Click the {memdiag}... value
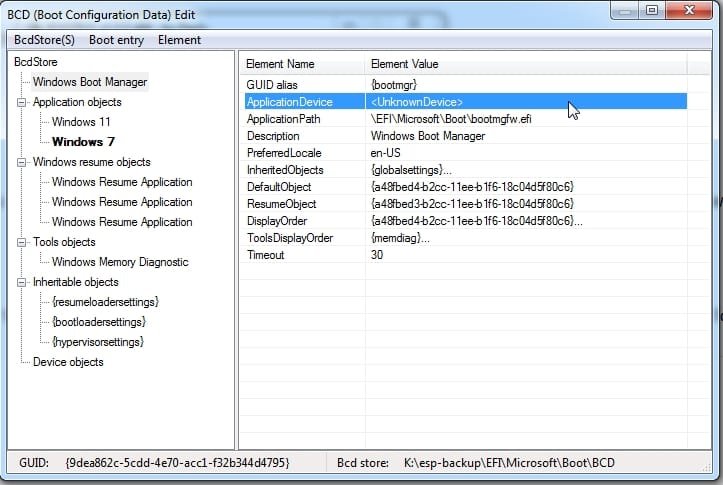The height and width of the screenshot is (485, 723). tap(400, 238)
